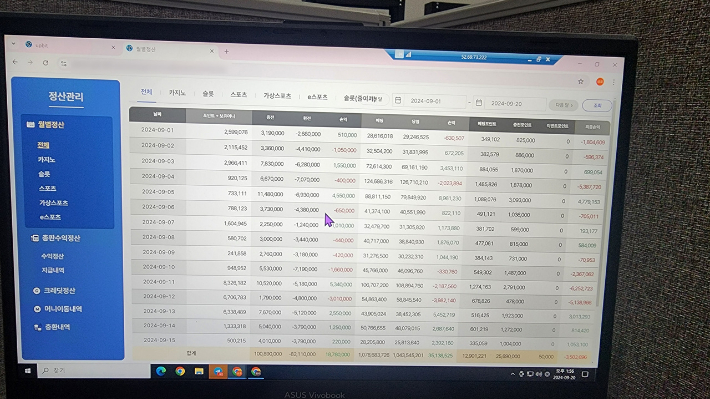710x399 pixels.
Task: Switch to the 슬롯 tab
Action: coord(208,93)
